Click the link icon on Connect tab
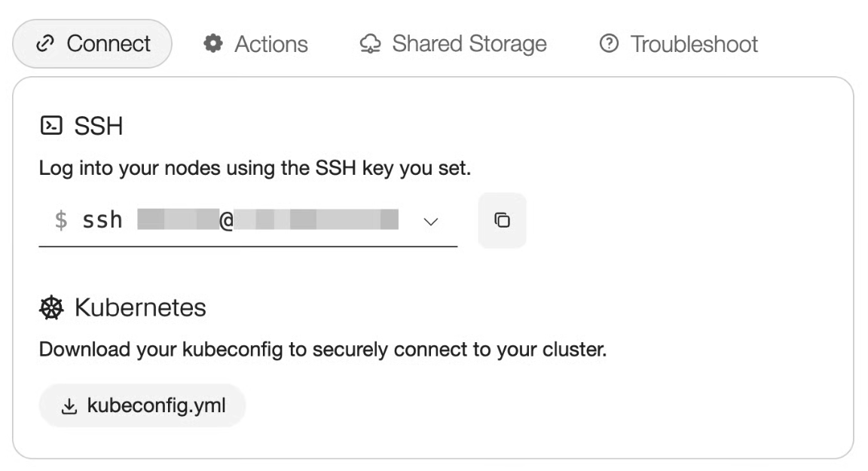This screenshot has height=471, width=868. (x=45, y=44)
